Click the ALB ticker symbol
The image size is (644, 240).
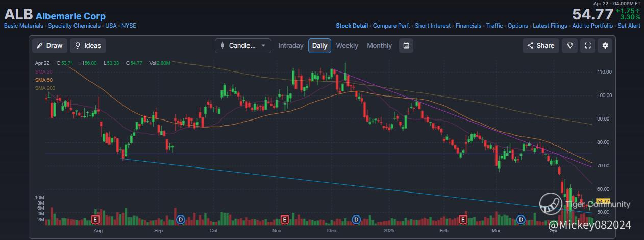tap(18, 15)
